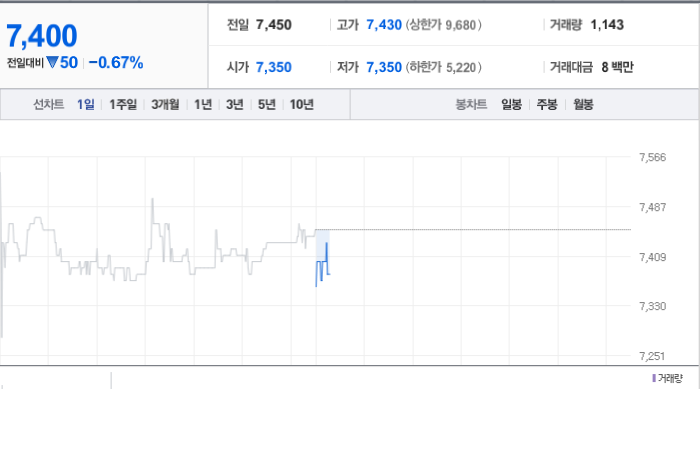This screenshot has height=450, width=700.
Task: Select the 5년 chart range
Action: [267, 104]
